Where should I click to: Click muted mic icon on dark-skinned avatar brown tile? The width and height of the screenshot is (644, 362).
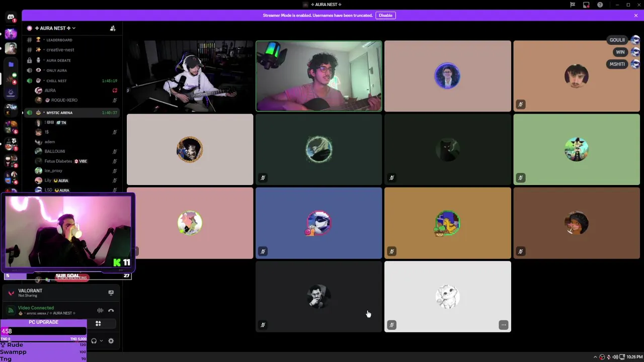point(520,251)
